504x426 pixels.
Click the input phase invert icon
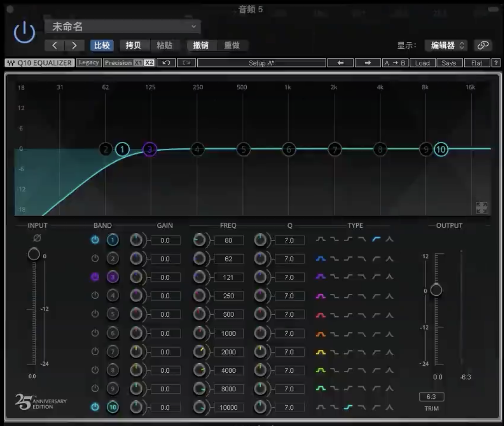pos(37,239)
